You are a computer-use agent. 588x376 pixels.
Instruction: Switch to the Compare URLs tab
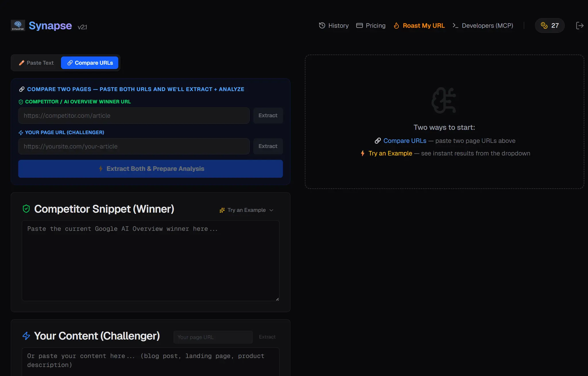[x=90, y=63]
